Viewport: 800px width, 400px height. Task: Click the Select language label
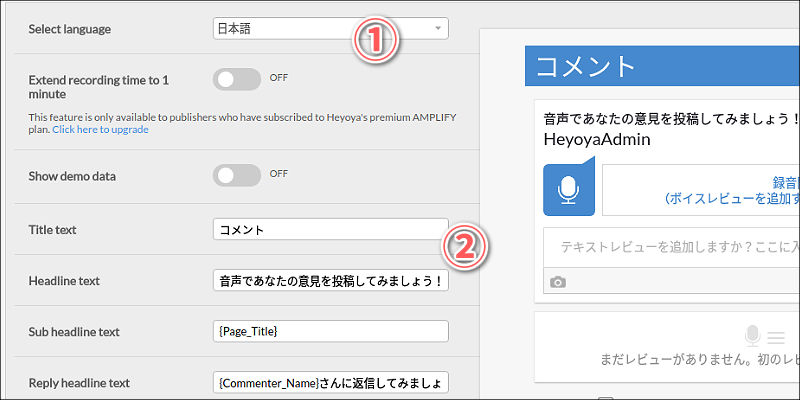click(x=69, y=29)
